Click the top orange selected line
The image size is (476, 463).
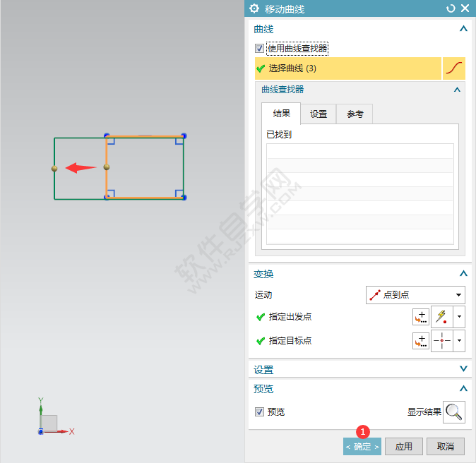click(x=145, y=136)
